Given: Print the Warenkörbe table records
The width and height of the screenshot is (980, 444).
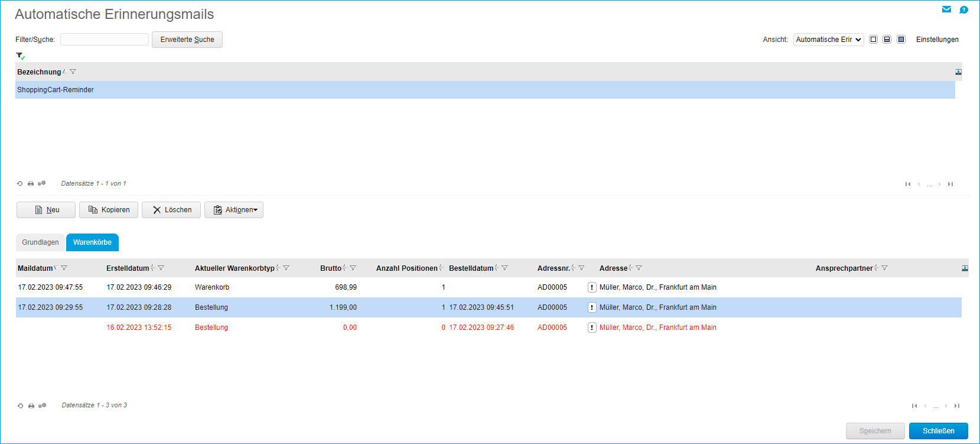Looking at the screenshot, I should click(31, 406).
